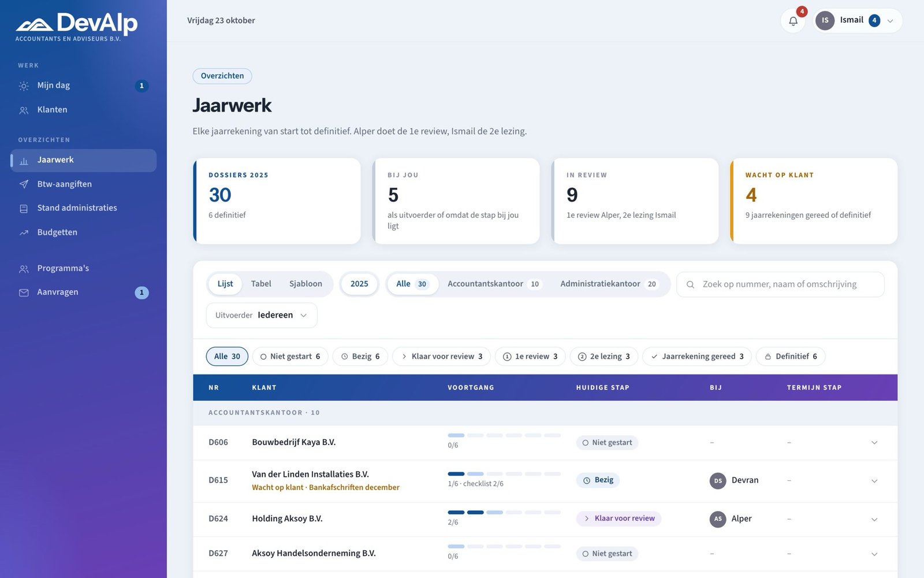Screen dimensions: 924x578
Task: Click the Programma's icon
Action: (24, 269)
